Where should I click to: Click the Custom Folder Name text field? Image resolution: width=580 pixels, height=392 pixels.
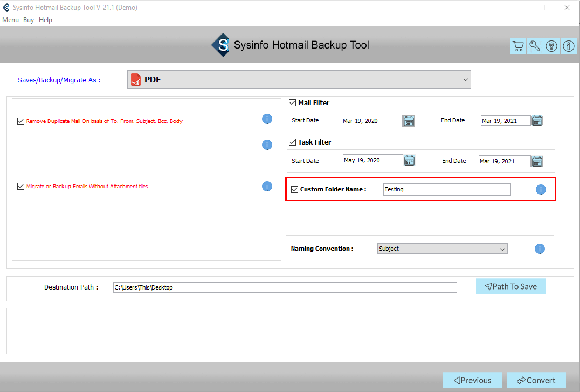[x=447, y=189]
